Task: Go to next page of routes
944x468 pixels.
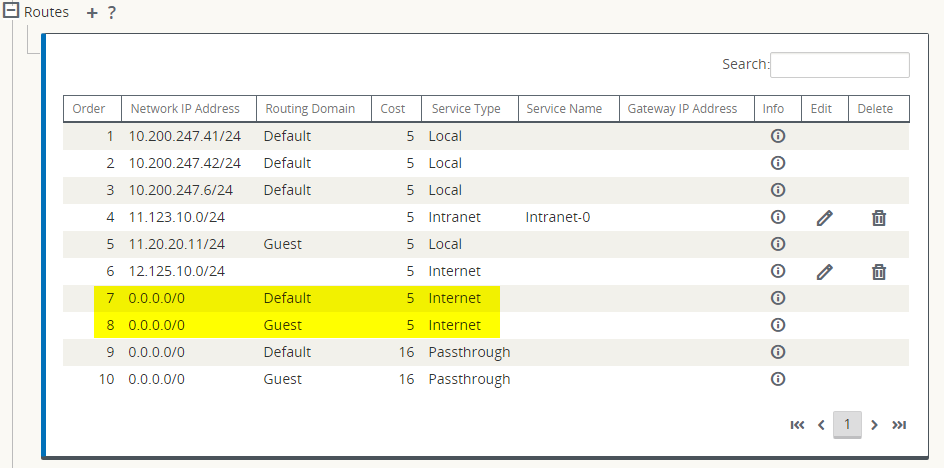Action: (x=874, y=425)
